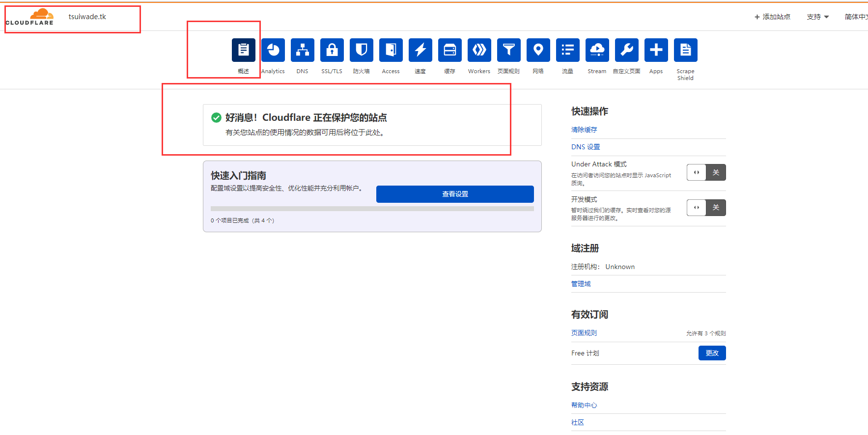Open the 流量 list icon
The height and width of the screenshot is (435, 868).
pyautogui.click(x=568, y=50)
